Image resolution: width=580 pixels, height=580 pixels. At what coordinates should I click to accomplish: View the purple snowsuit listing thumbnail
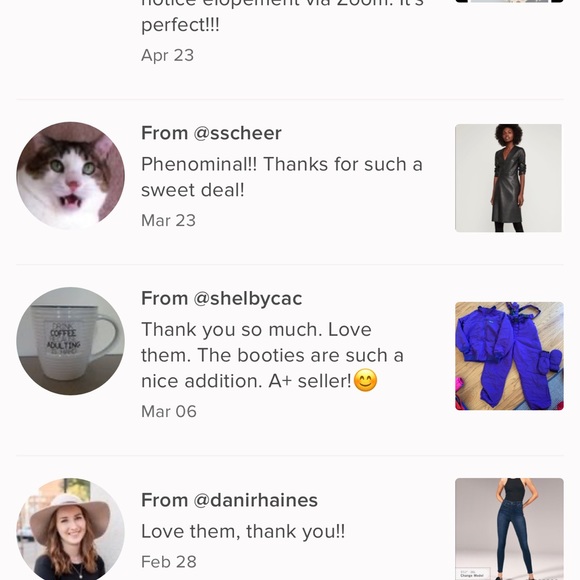(x=509, y=356)
